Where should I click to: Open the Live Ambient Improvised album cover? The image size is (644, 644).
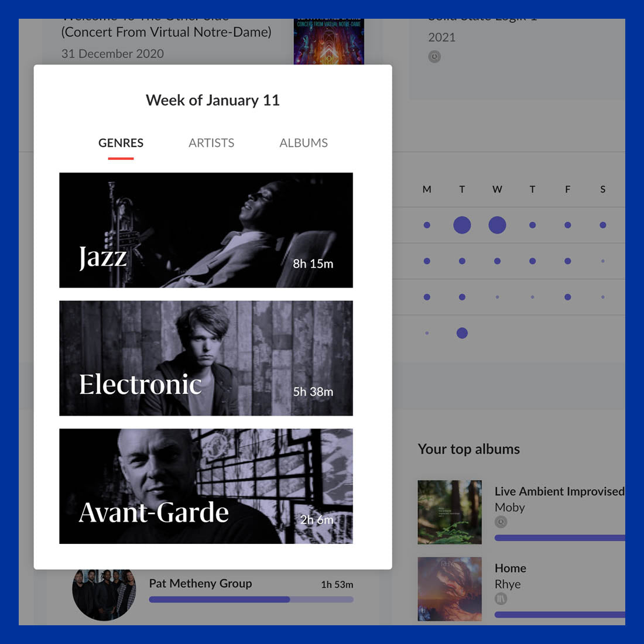(450, 512)
